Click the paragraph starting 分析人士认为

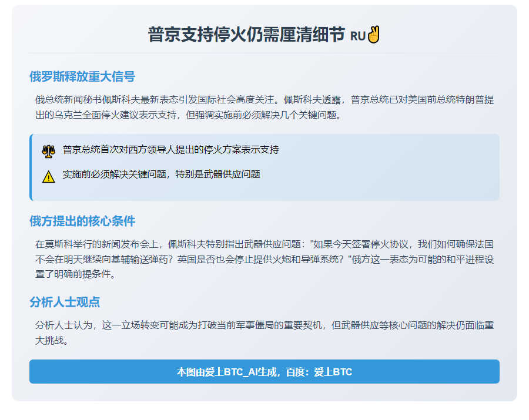click(x=264, y=332)
